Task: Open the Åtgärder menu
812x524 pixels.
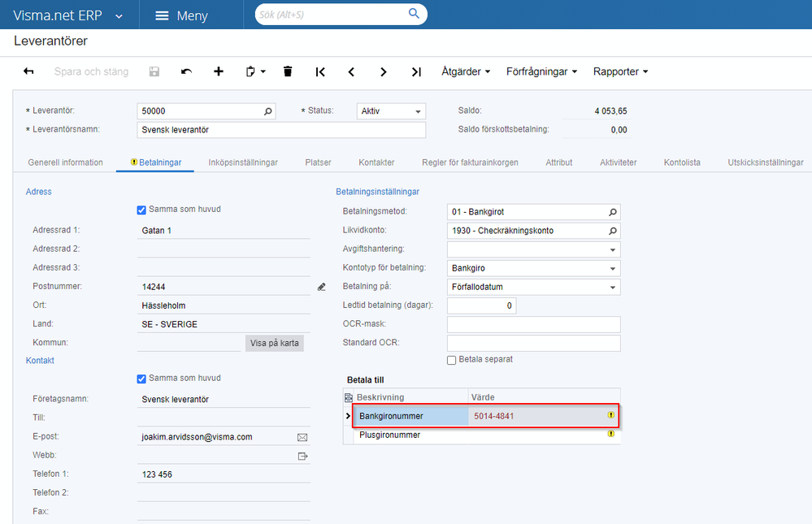Action: [466, 71]
